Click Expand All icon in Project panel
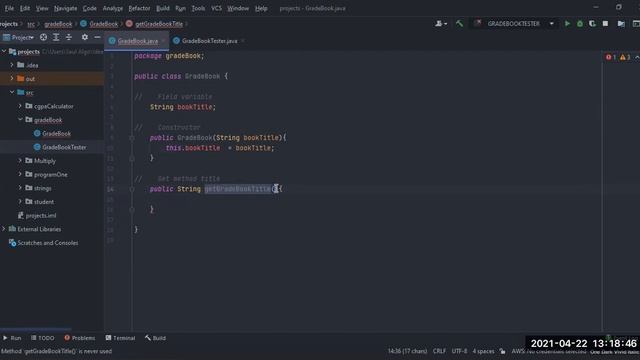The width and height of the screenshot is (640, 360). (x=56, y=37)
